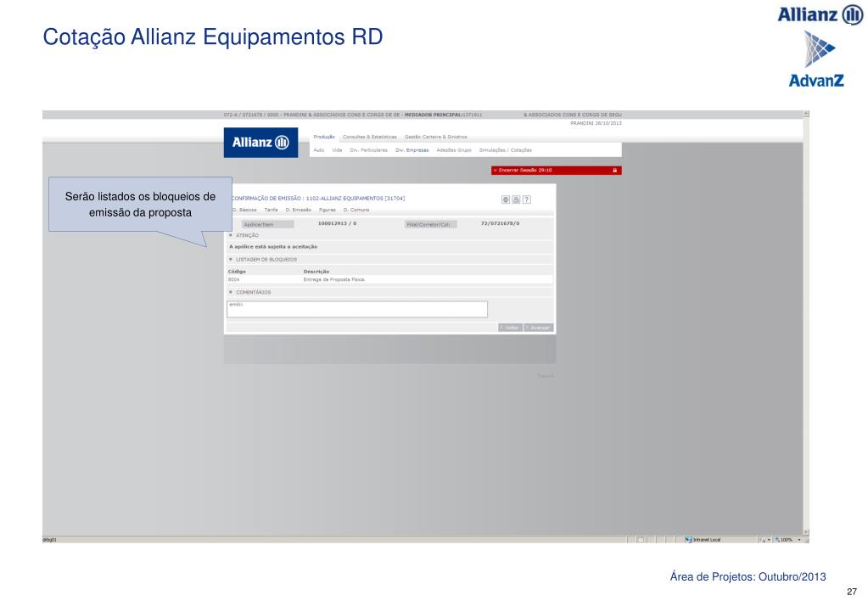Click the Intranet Local zone icon
Image resolution: width=868 pixels, height=601 pixels.
click(x=688, y=540)
